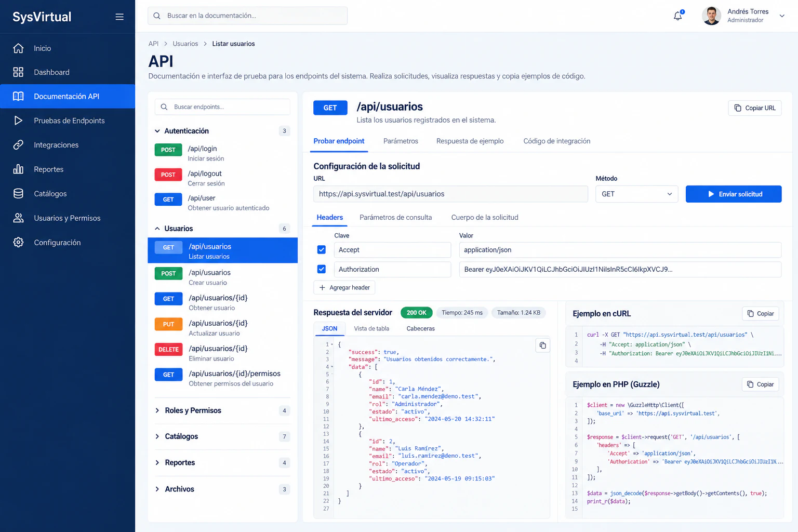Click the magnifier in Buscar endpoints
Viewport: 798px width, 532px height.
pos(164,107)
